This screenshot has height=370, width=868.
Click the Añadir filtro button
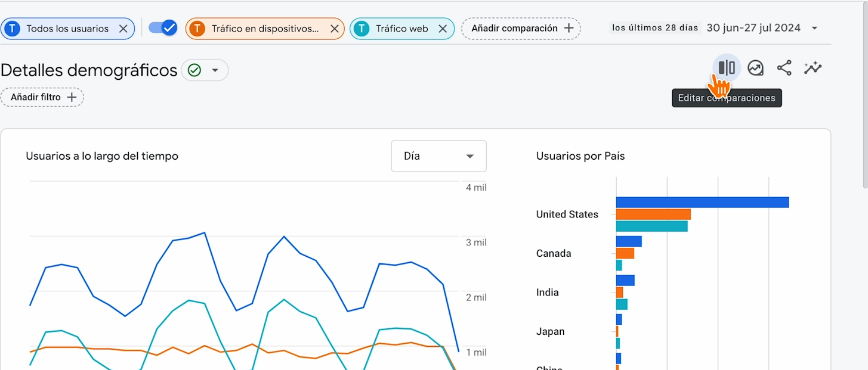coord(42,97)
